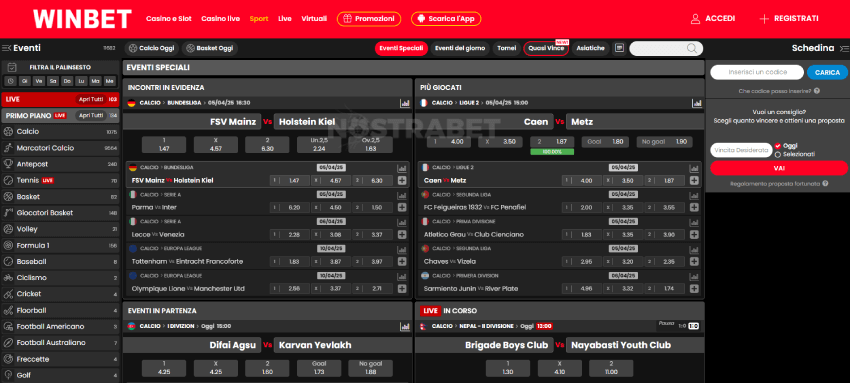
Task: Open statistics chart icon for Caen Metz header
Action: pyautogui.click(x=697, y=103)
